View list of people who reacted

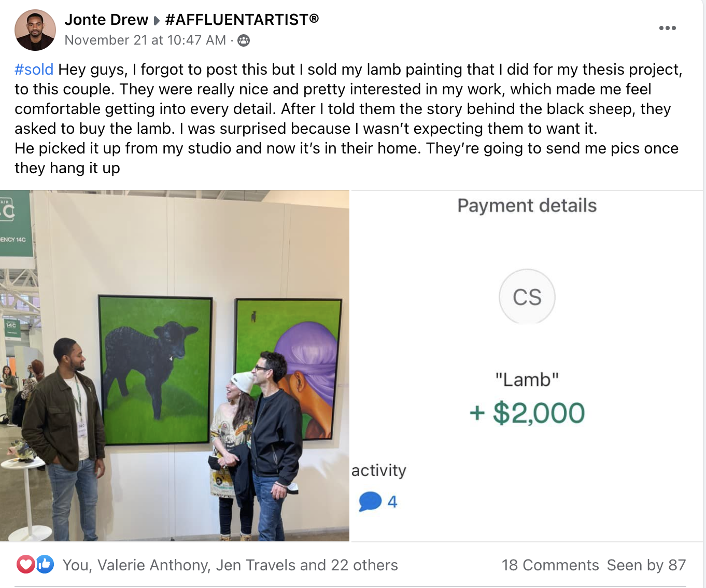coord(230,565)
